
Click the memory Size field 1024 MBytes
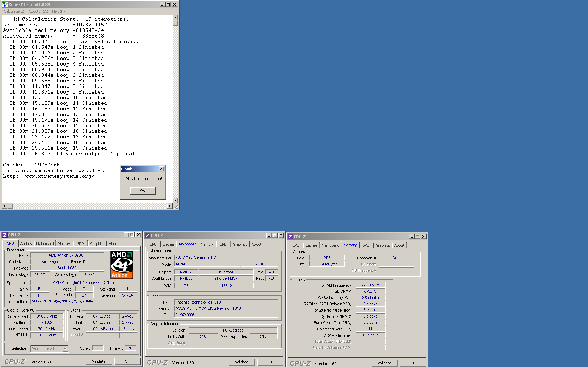[327, 264]
